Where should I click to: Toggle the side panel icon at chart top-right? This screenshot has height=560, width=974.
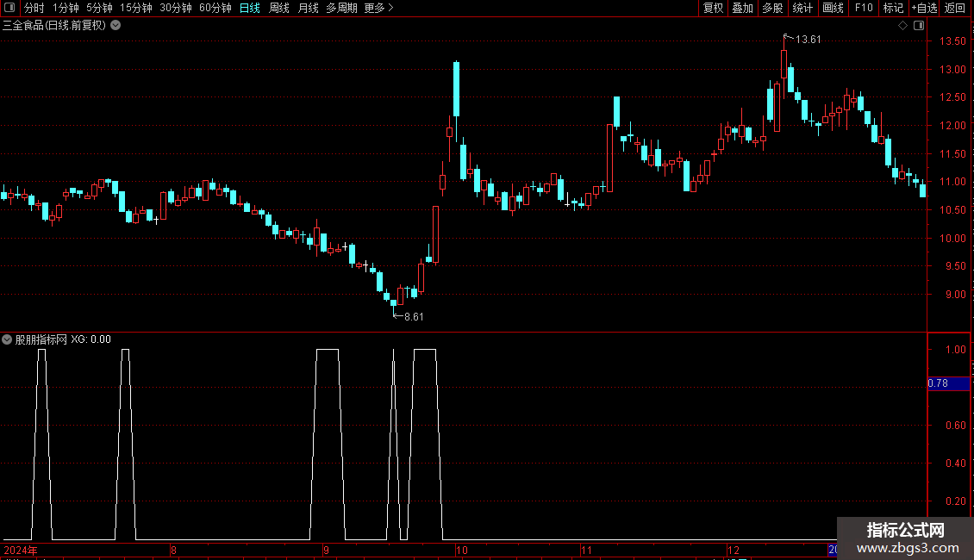tap(919, 26)
